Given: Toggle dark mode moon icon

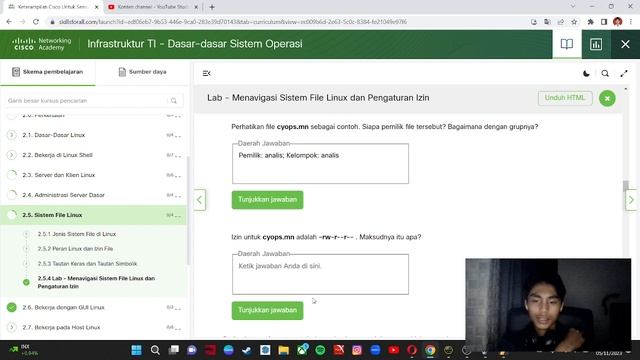Looking at the screenshot, I should (586, 73).
